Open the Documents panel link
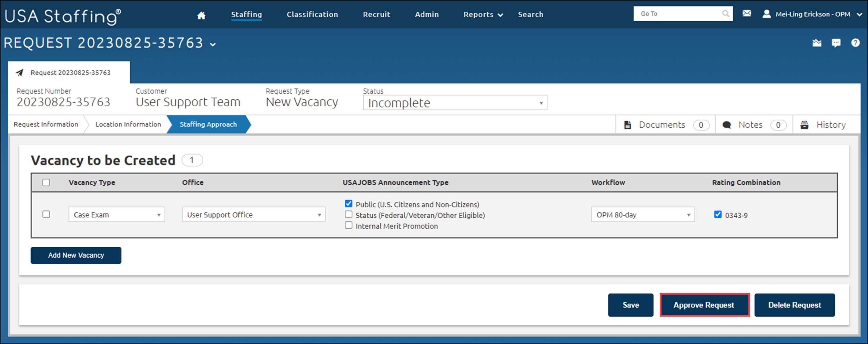 point(666,125)
